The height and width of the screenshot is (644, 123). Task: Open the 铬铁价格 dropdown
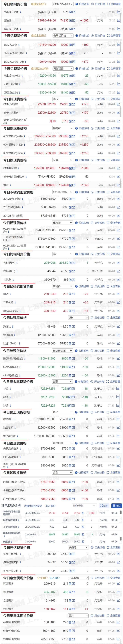pyautogui.click(x=63, y=443)
